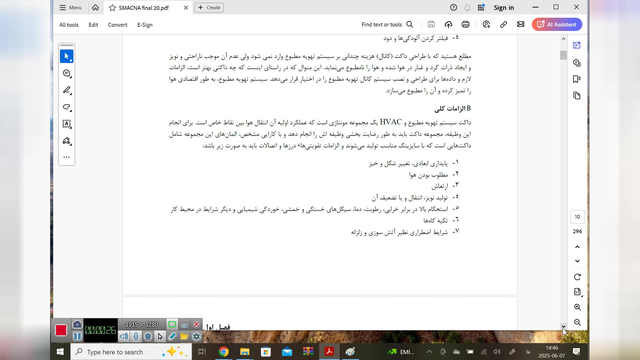Open the All tools panel
The width and height of the screenshot is (640, 360).
pos(69,25)
